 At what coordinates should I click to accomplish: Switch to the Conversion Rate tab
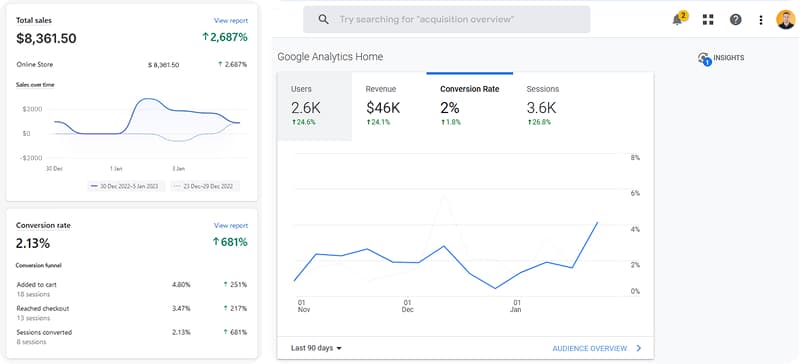click(470, 106)
